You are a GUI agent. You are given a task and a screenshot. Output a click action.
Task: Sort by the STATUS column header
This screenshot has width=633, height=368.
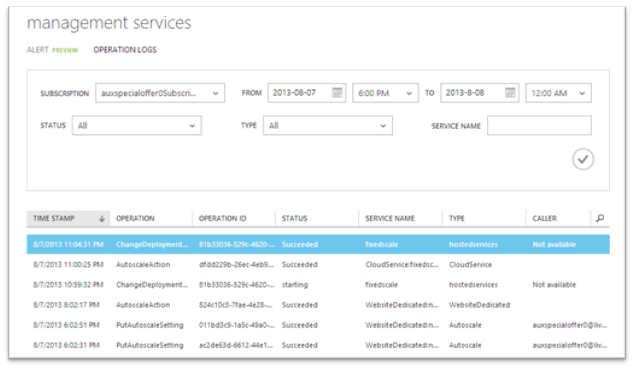click(x=294, y=218)
